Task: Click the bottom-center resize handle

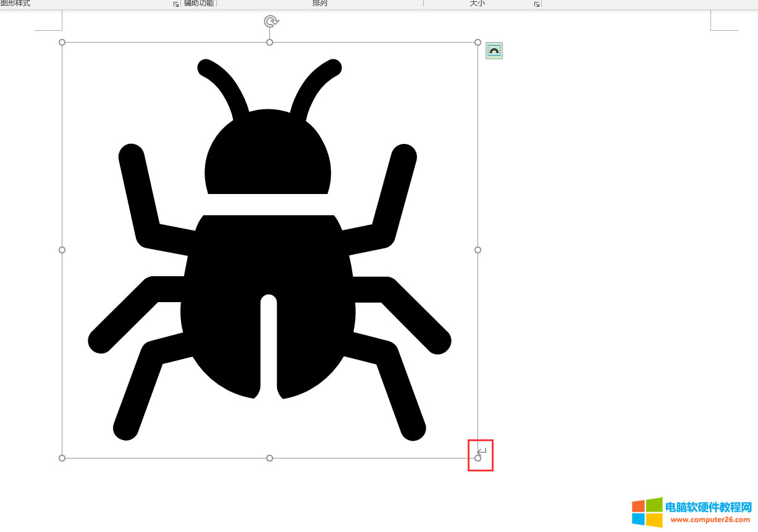Action: 269,458
